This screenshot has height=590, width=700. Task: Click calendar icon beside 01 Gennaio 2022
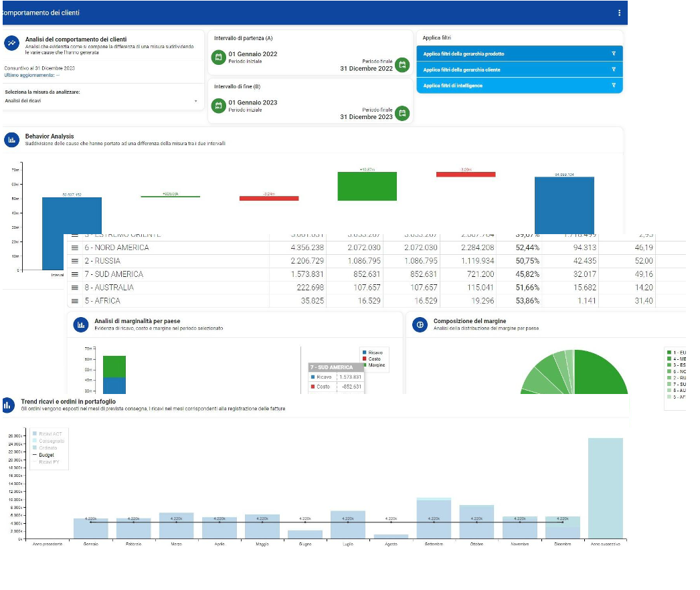click(x=218, y=57)
